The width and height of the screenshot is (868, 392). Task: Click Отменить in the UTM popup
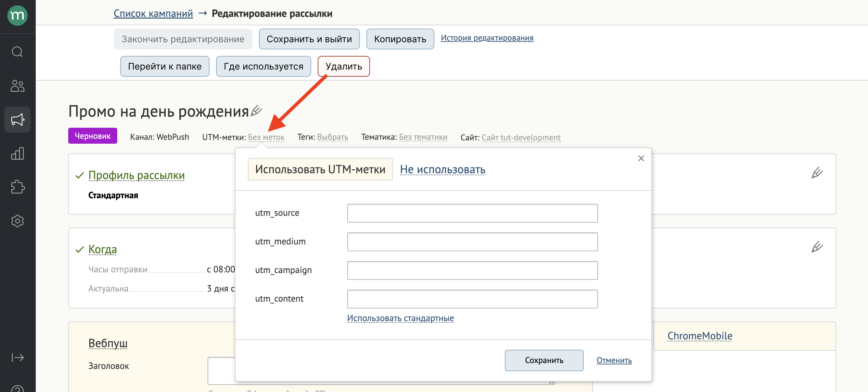coord(614,360)
